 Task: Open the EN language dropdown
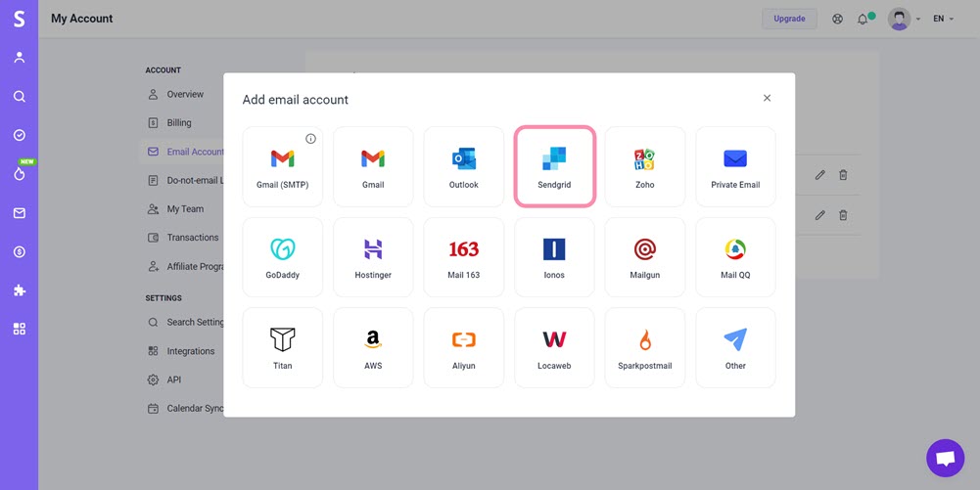coord(943,19)
